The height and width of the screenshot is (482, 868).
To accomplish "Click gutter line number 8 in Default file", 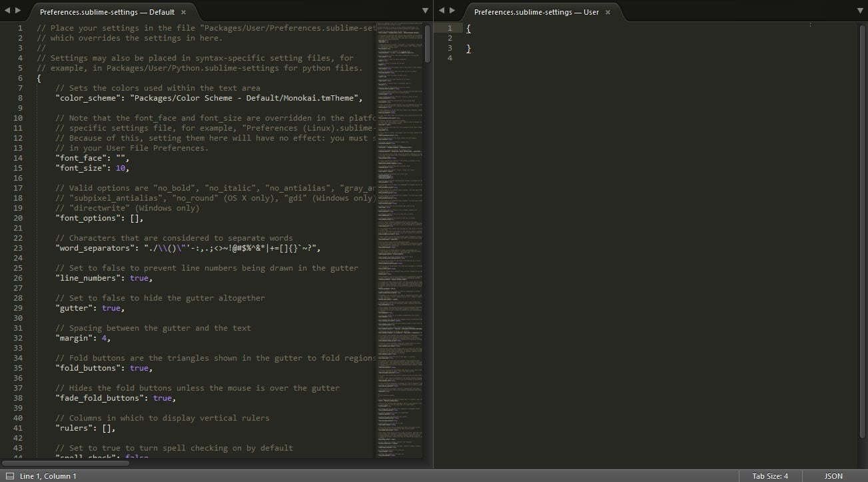I will tap(20, 98).
